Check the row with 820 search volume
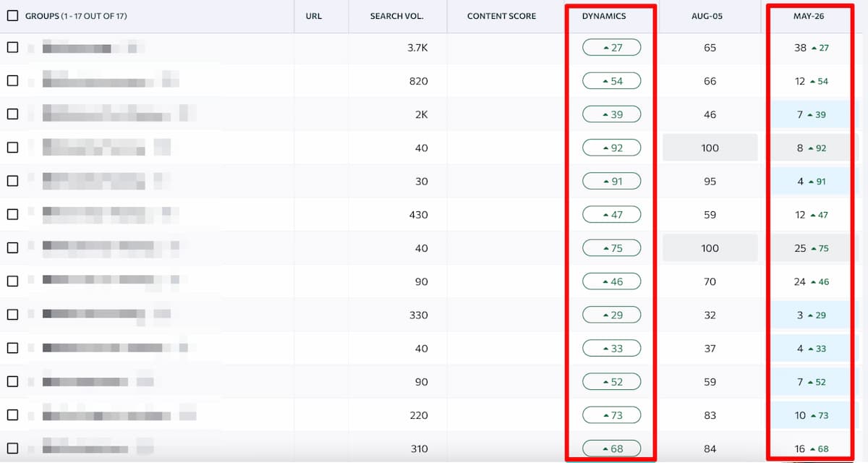The height and width of the screenshot is (463, 868). pos(12,81)
